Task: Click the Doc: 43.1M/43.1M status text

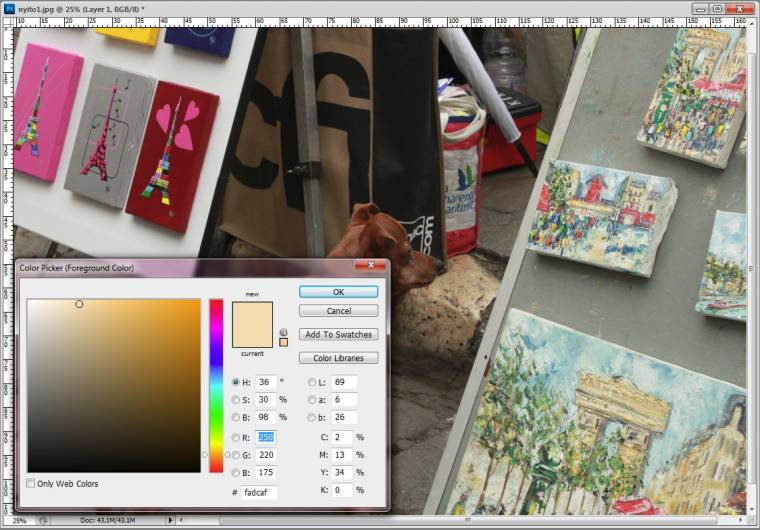Action: click(108, 520)
